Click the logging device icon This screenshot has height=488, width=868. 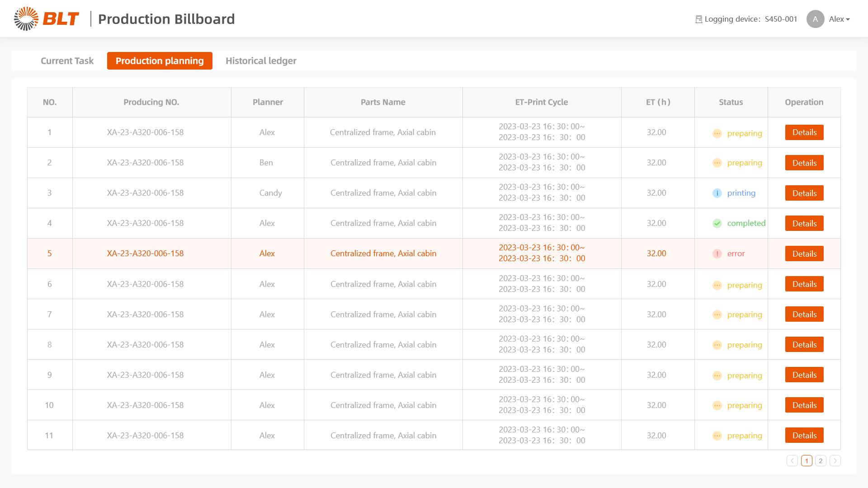point(698,19)
